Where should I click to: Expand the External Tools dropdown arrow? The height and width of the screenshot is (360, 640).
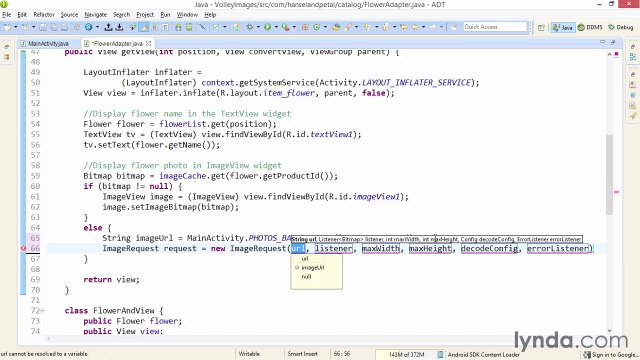(294, 27)
